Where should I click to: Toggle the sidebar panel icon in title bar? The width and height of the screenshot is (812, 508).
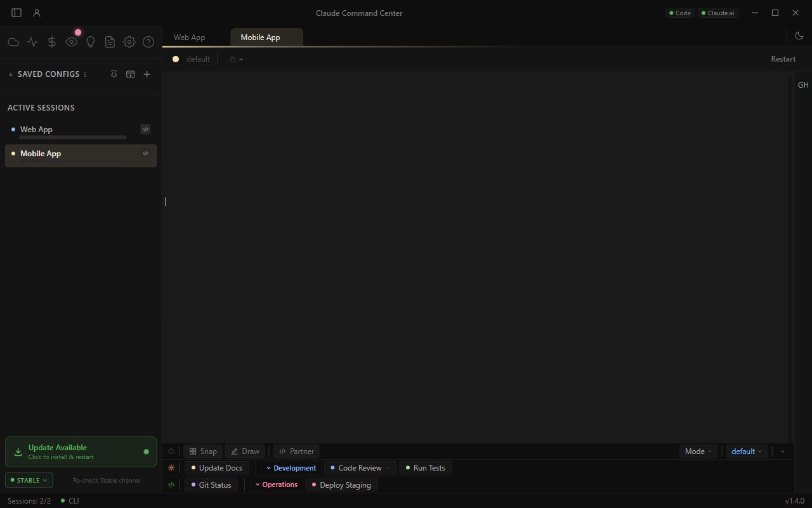(16, 13)
